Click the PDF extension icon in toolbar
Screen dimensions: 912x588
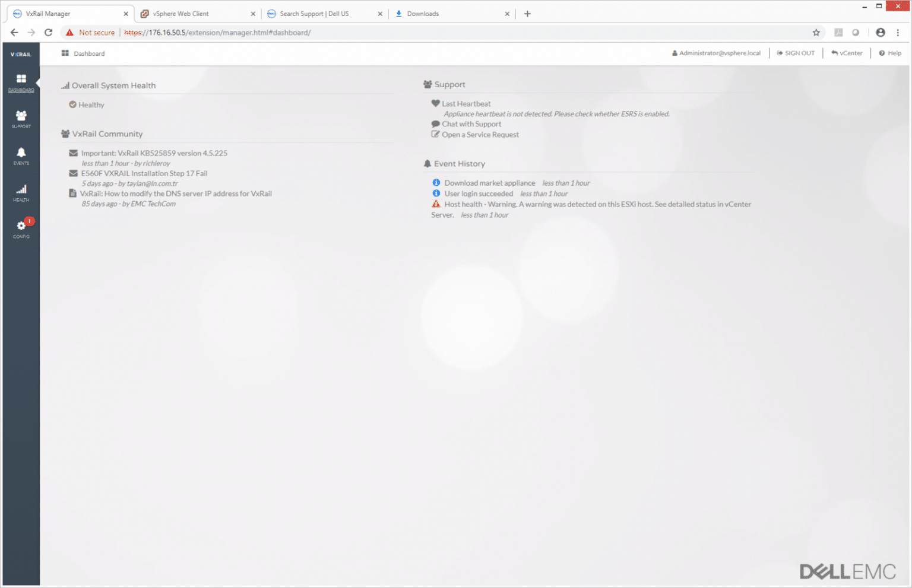pyautogui.click(x=838, y=33)
